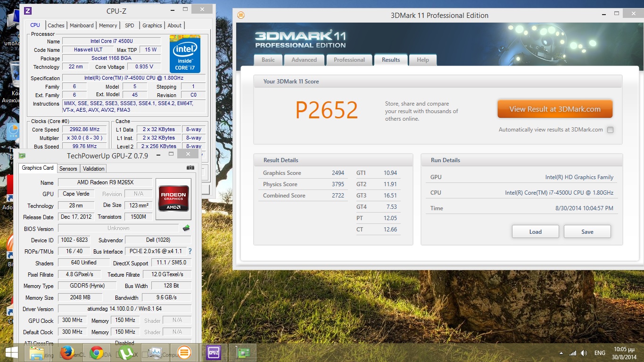Open the Validation tab in GPU-Z
This screenshot has height=362, width=644.
pos(94,168)
